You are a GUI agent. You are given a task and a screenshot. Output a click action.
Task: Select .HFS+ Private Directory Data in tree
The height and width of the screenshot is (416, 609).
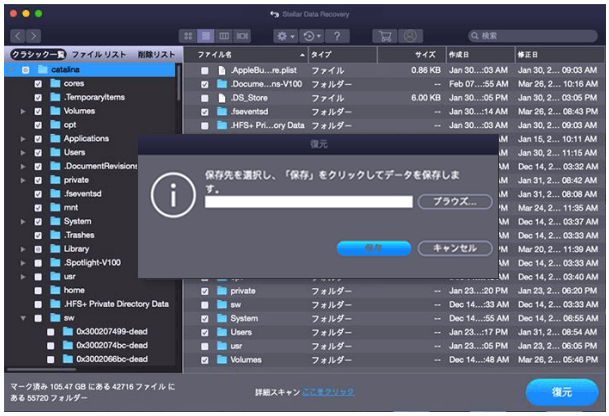(x=116, y=304)
